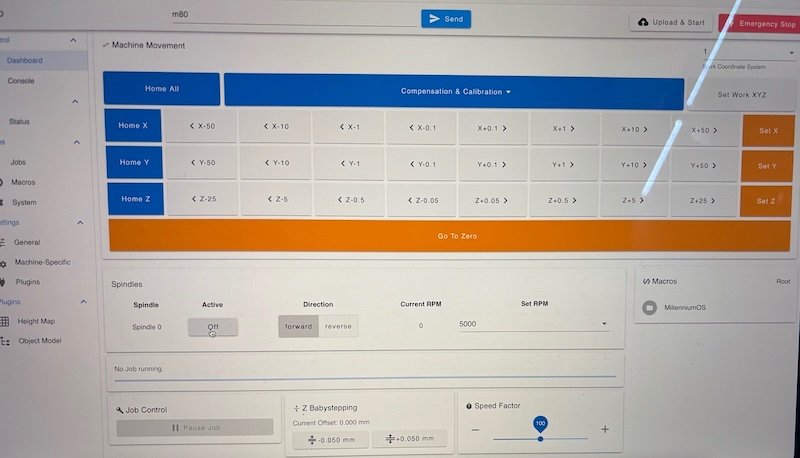The width and height of the screenshot is (800, 458).
Task: Open Height Map plugin in sidebar
Action: click(x=36, y=321)
